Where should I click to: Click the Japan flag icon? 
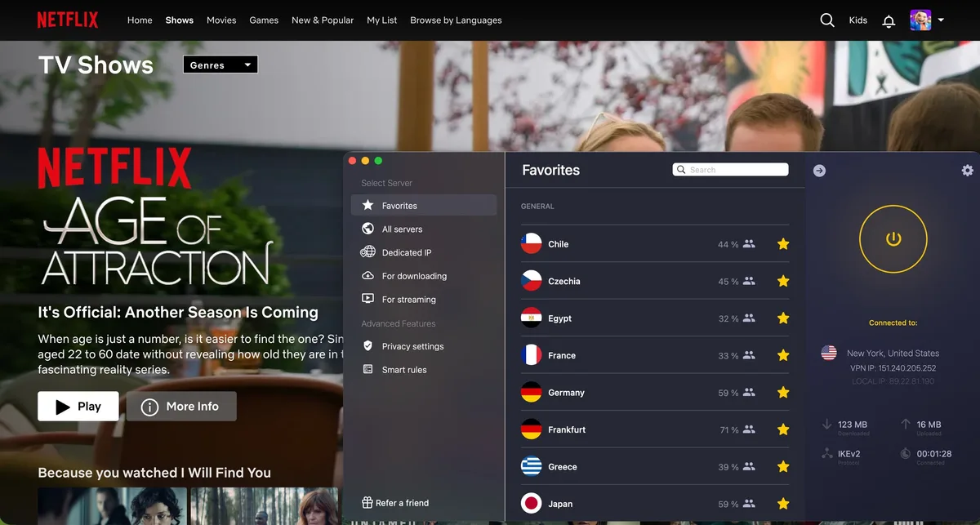pyautogui.click(x=532, y=503)
